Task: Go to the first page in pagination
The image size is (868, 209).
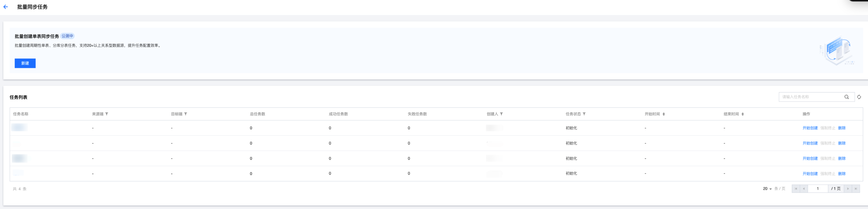Action: click(x=796, y=189)
